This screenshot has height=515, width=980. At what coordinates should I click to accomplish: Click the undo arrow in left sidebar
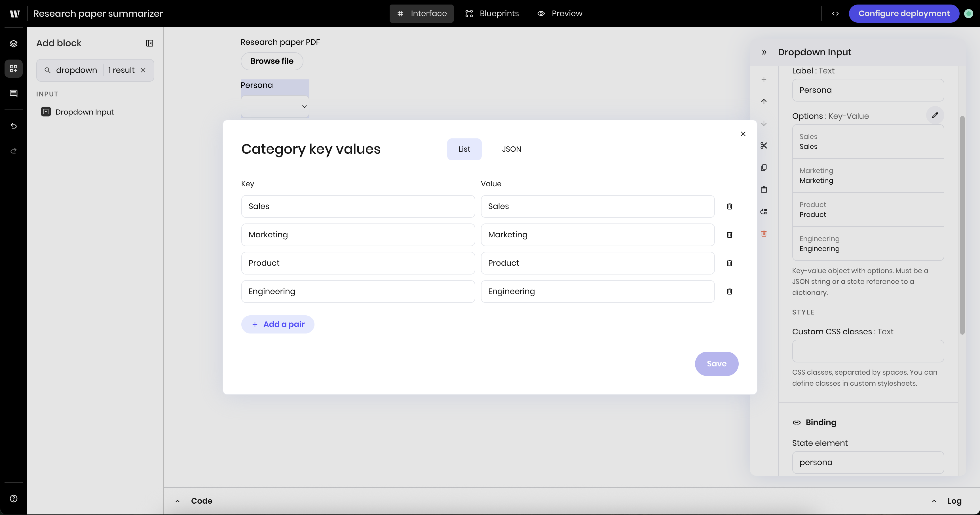(x=14, y=126)
